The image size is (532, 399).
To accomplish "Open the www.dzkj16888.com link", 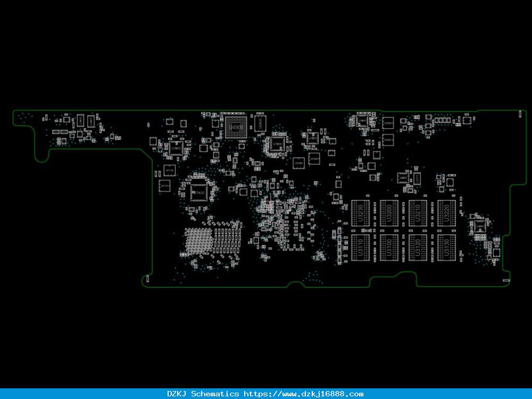I will 303,394.
